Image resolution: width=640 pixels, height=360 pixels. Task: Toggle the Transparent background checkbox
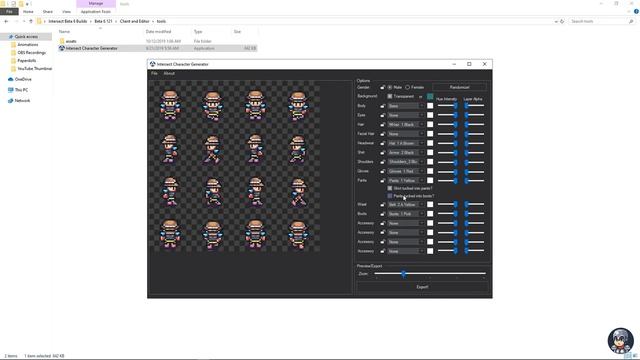tap(390, 96)
